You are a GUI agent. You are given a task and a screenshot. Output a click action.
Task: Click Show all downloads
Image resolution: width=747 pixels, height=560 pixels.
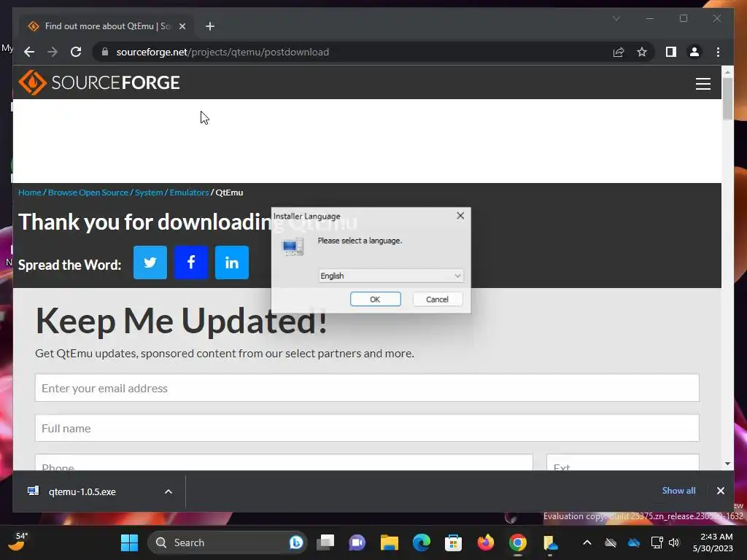click(678, 491)
